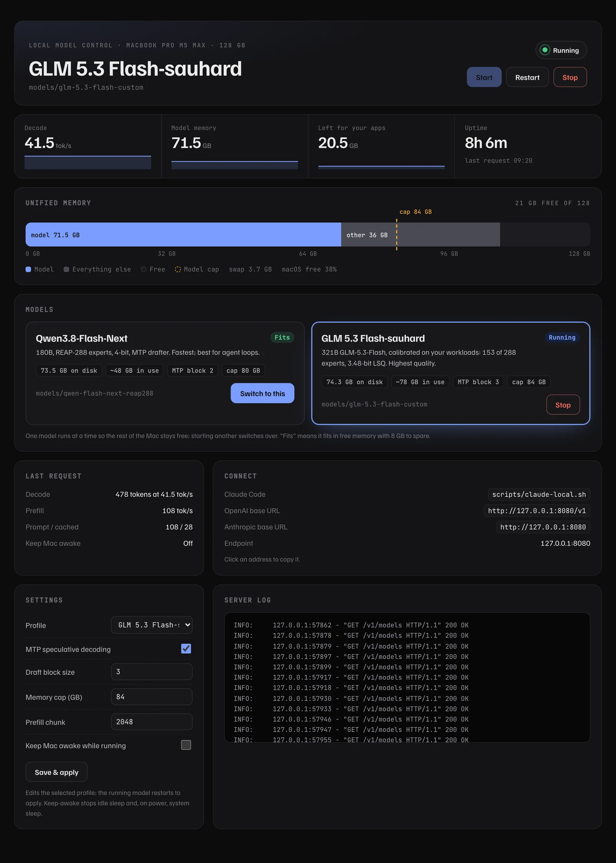Image resolution: width=616 pixels, height=863 pixels.
Task: Click the blue model 71.5 GB memory segment
Action: (x=183, y=235)
